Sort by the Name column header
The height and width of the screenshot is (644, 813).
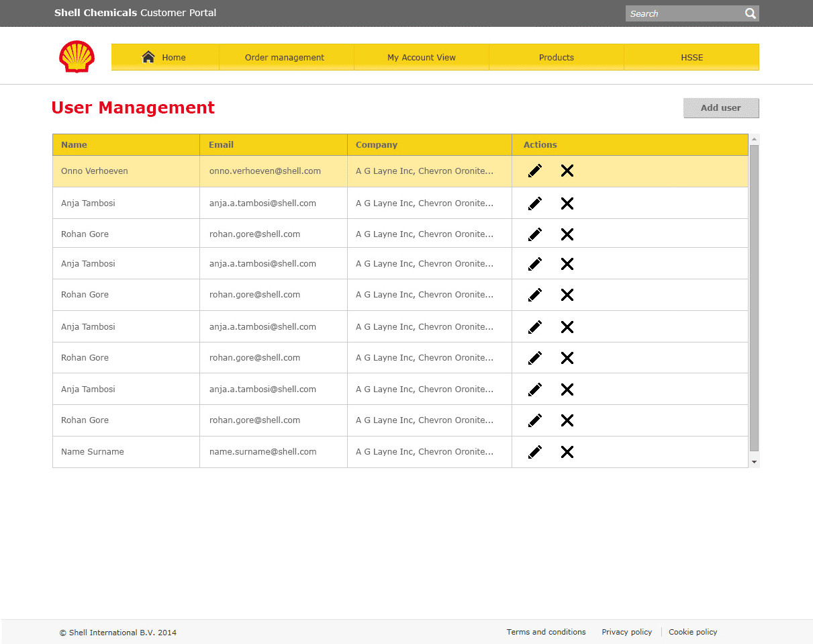point(126,144)
